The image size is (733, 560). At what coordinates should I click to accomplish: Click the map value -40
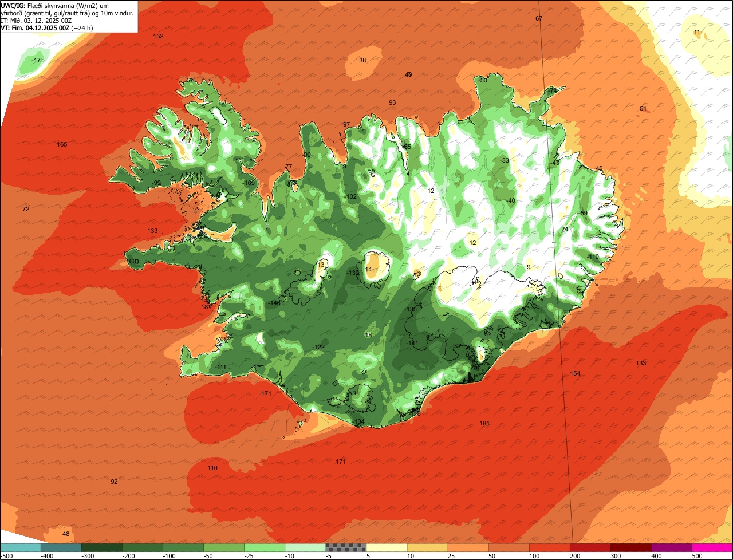point(511,200)
